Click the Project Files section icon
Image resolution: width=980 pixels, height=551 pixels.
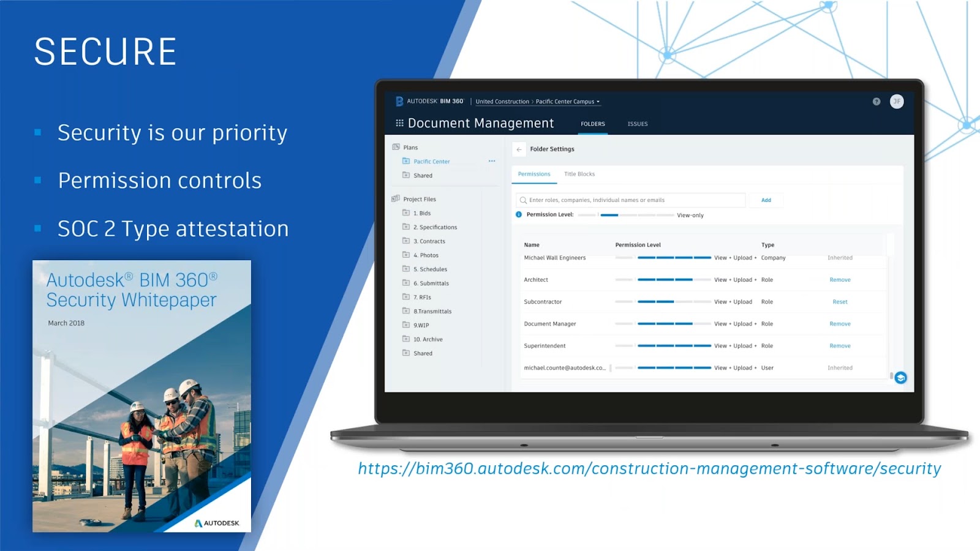click(x=396, y=199)
